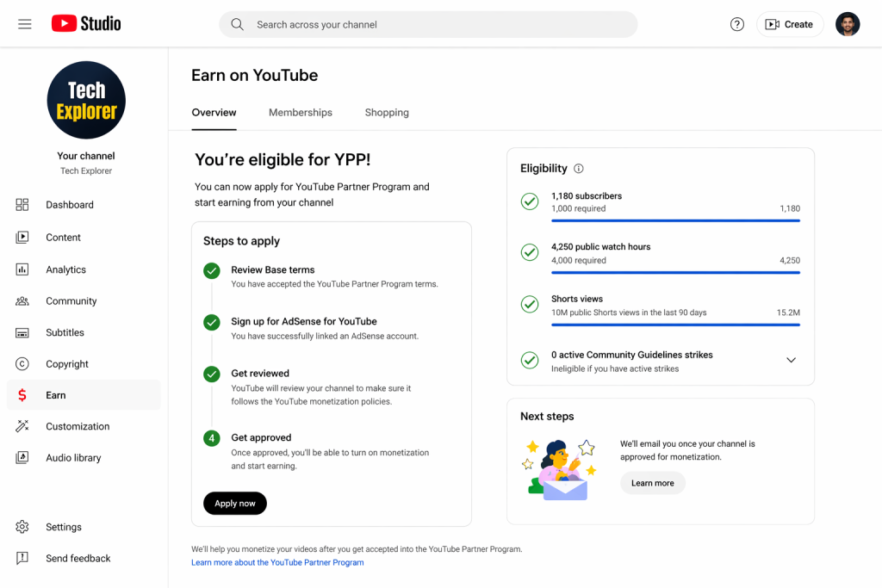Click the Community Guidelines strikes checkmark icon
882x588 pixels.
[x=530, y=361]
